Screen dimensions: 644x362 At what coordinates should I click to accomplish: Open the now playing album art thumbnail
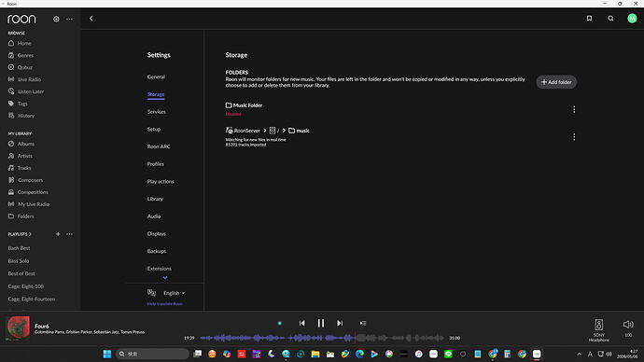[19, 327]
